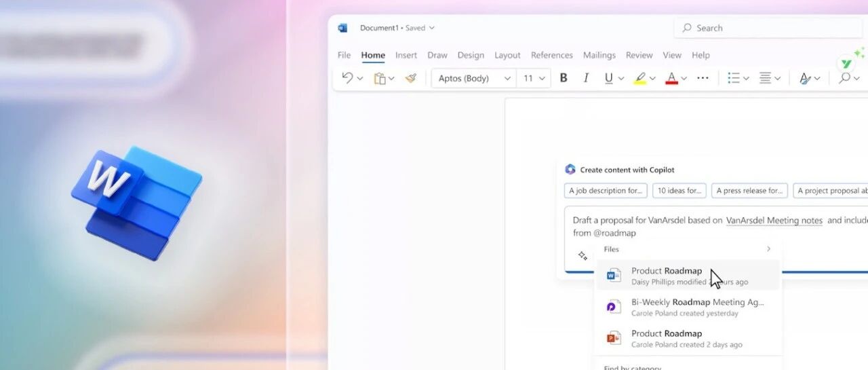Screen dimensions: 868x370
Task: Click the paragraph alignment icon
Action: tap(766, 78)
